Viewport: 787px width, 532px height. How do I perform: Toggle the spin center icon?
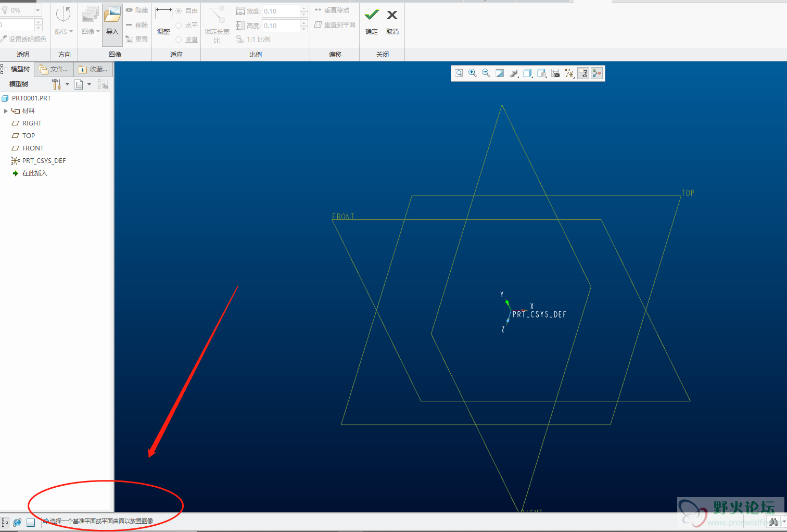596,73
